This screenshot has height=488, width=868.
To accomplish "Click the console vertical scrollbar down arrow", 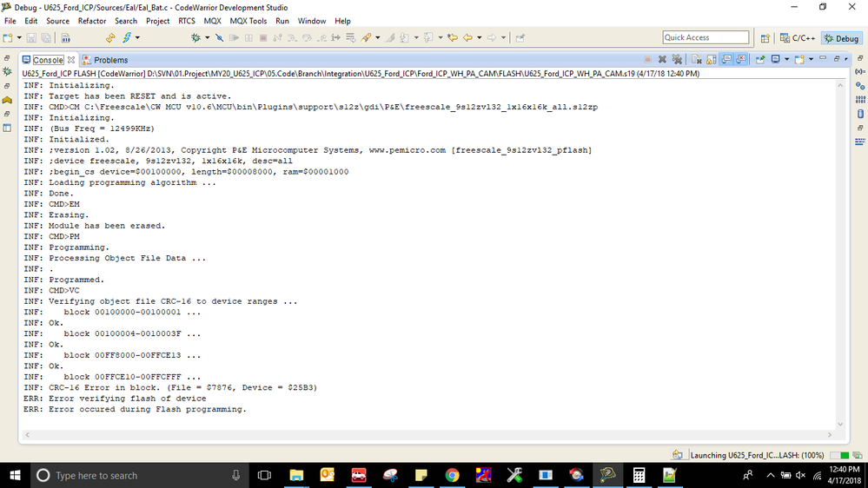I will pyautogui.click(x=840, y=425).
